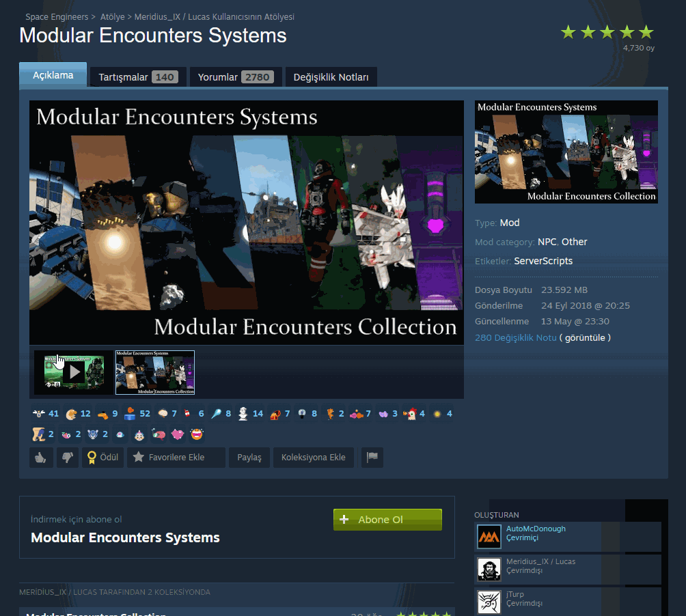The height and width of the screenshot is (616, 686).
Task: Click the orange laughing face award icon
Action: [197, 434]
